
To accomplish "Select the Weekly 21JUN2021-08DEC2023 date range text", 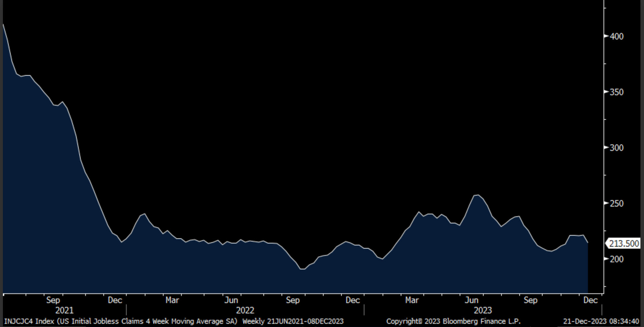I will click(293, 321).
